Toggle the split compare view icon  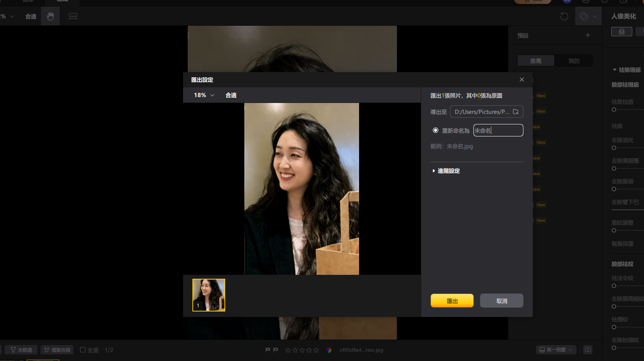[587, 350]
